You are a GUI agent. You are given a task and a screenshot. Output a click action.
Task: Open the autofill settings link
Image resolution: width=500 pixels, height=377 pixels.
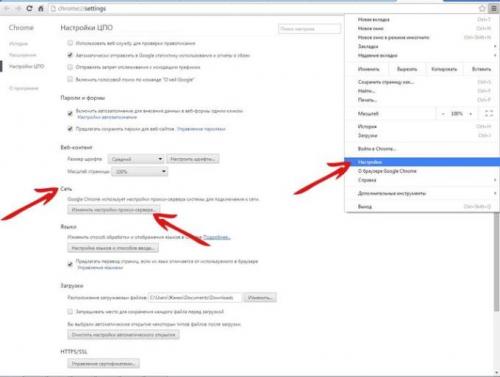[x=107, y=117]
